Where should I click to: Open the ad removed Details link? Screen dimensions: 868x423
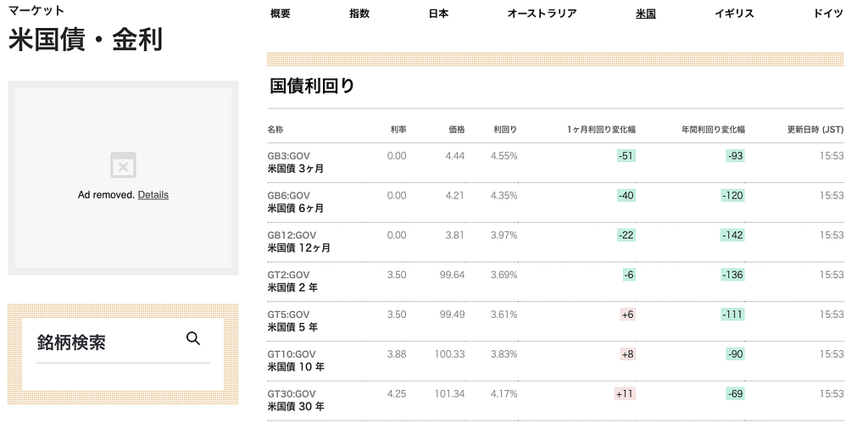pyautogui.click(x=153, y=195)
